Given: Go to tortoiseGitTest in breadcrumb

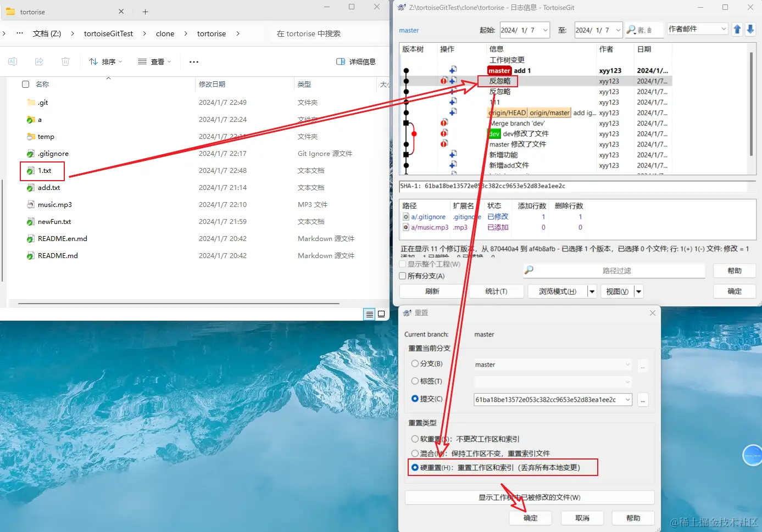Looking at the screenshot, I should coord(108,33).
